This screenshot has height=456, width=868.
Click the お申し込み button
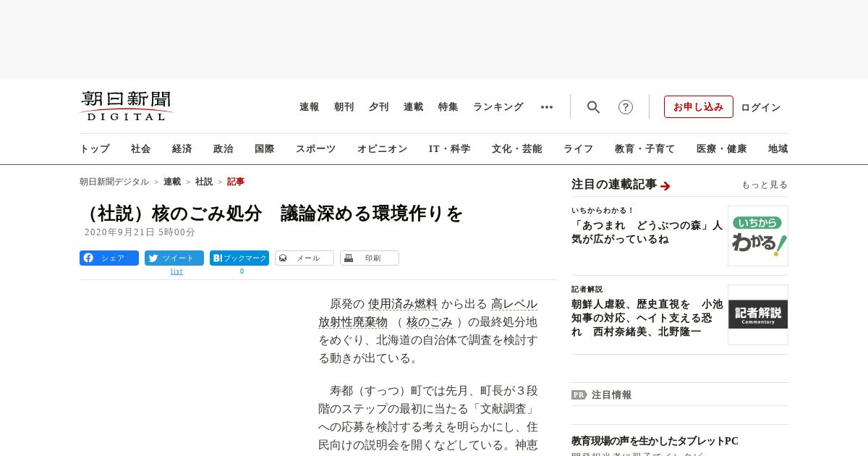(699, 107)
